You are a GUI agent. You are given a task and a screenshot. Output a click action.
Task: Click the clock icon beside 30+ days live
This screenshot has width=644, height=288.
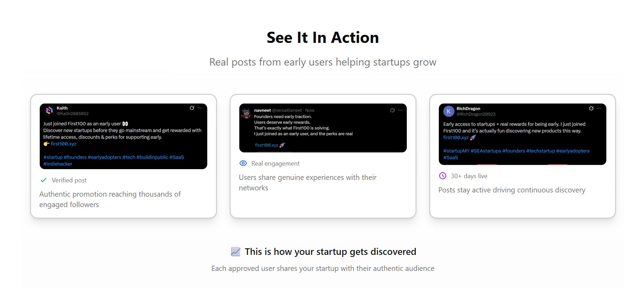point(443,176)
